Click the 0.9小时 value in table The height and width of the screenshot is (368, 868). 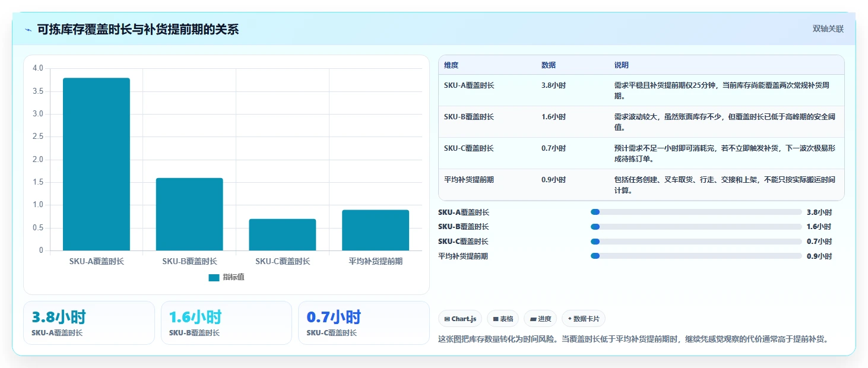[x=553, y=180]
